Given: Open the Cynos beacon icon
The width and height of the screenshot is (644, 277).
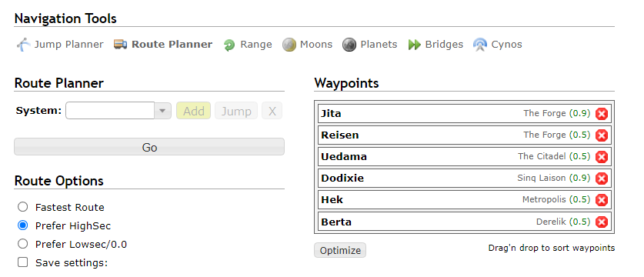Looking at the screenshot, I should tap(479, 45).
